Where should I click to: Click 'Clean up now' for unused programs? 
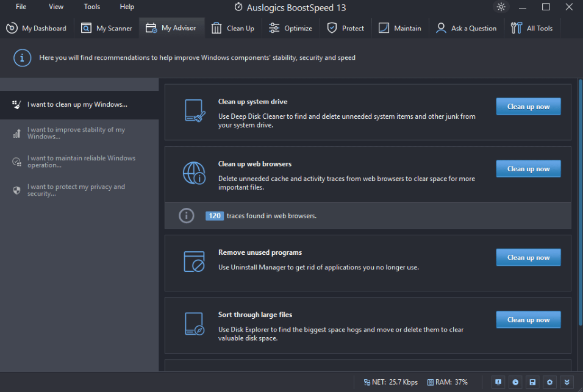[528, 257]
